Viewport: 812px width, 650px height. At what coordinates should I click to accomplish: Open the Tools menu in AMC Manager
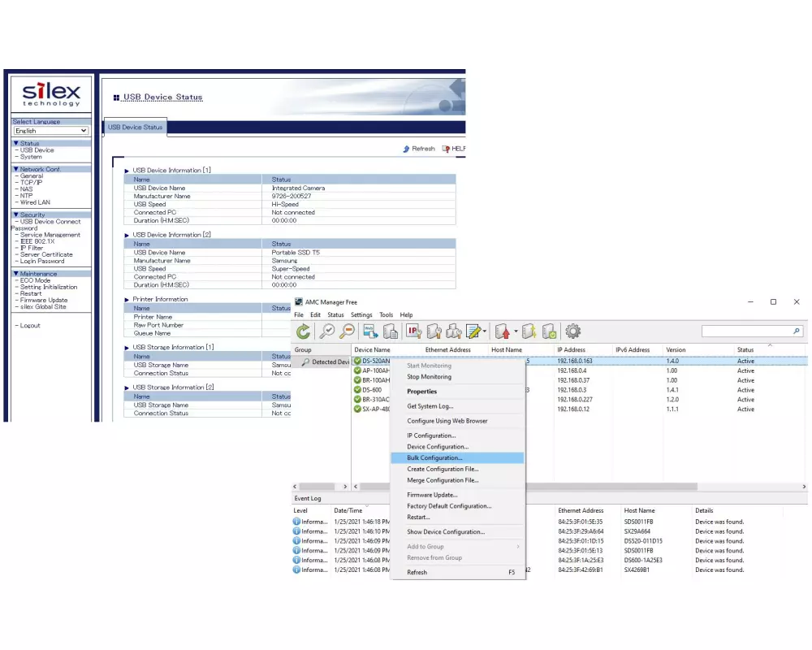[x=386, y=315]
